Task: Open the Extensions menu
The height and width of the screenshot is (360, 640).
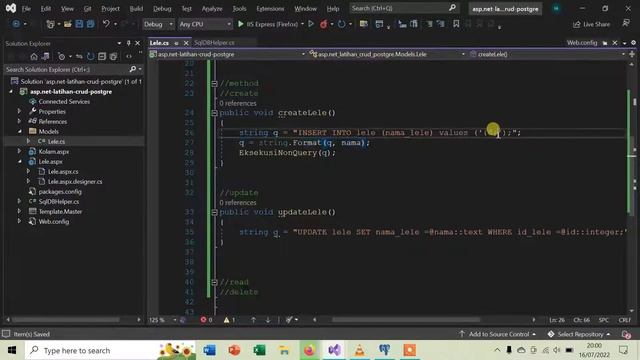Action: point(270,9)
